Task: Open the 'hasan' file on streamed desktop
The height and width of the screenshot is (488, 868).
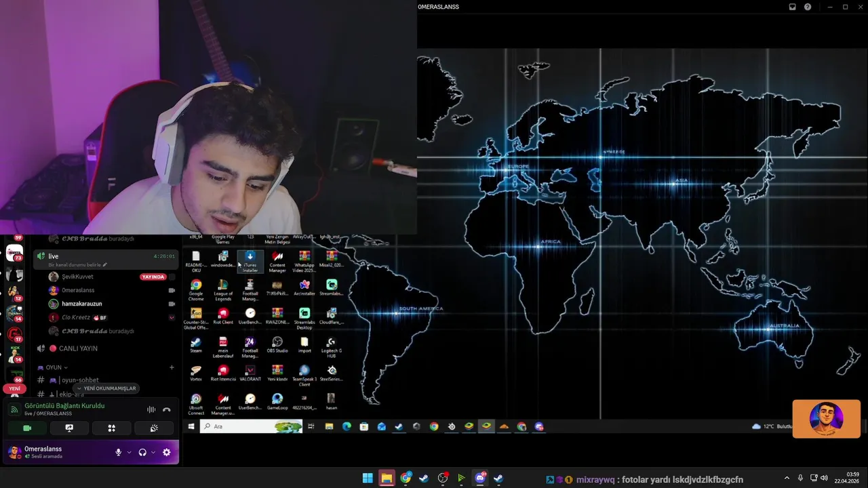Action: pyautogui.click(x=332, y=402)
